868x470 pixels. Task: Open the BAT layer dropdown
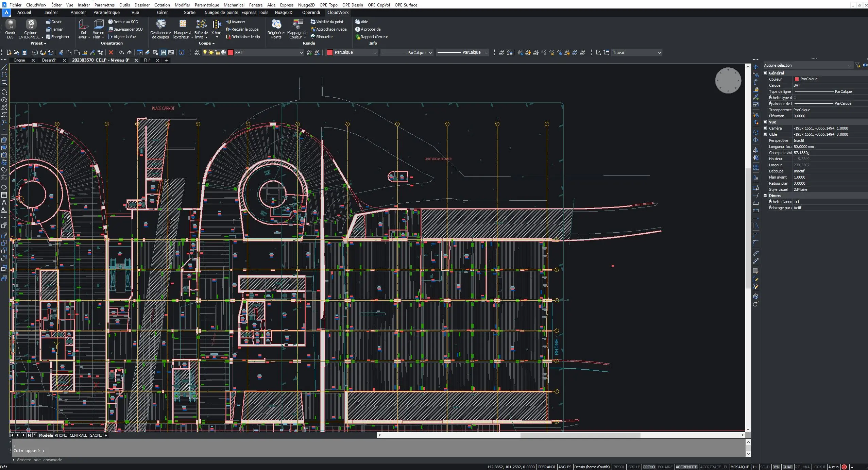click(301, 53)
